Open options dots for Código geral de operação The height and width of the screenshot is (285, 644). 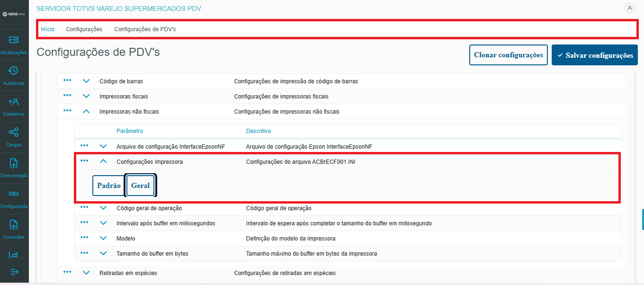point(84,207)
